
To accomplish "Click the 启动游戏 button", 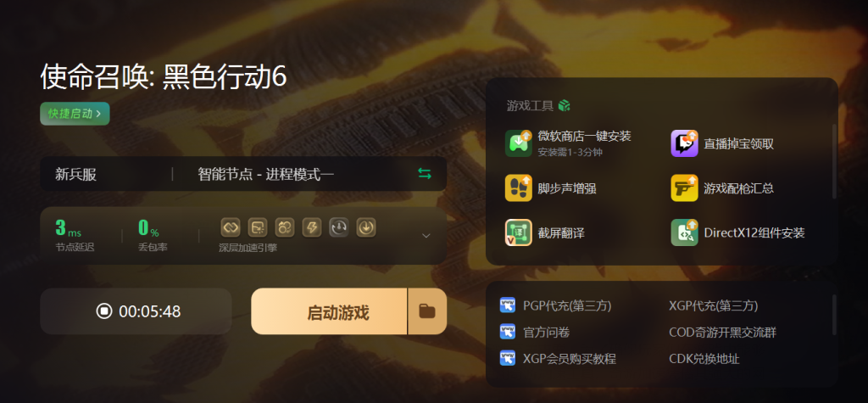I will (330, 311).
